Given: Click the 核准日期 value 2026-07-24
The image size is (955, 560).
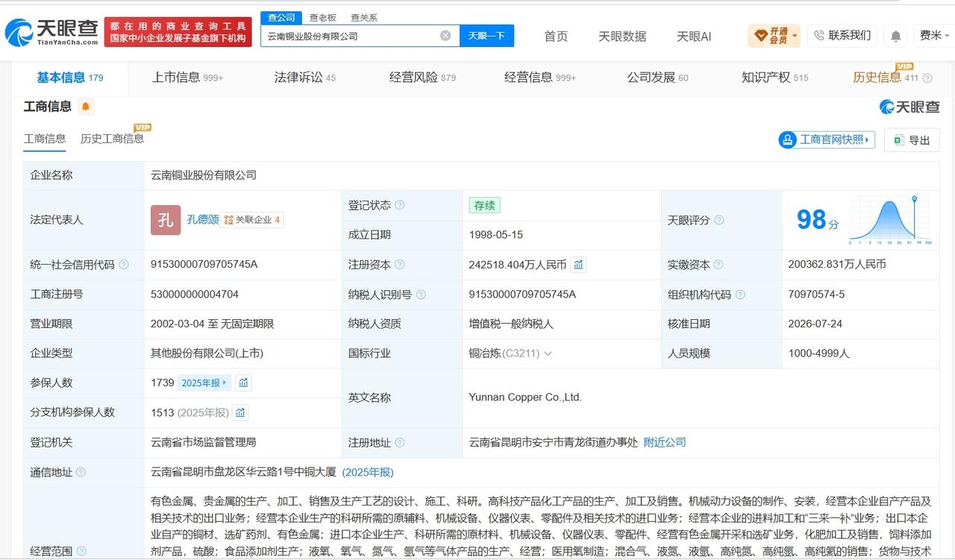Looking at the screenshot, I should 815,324.
